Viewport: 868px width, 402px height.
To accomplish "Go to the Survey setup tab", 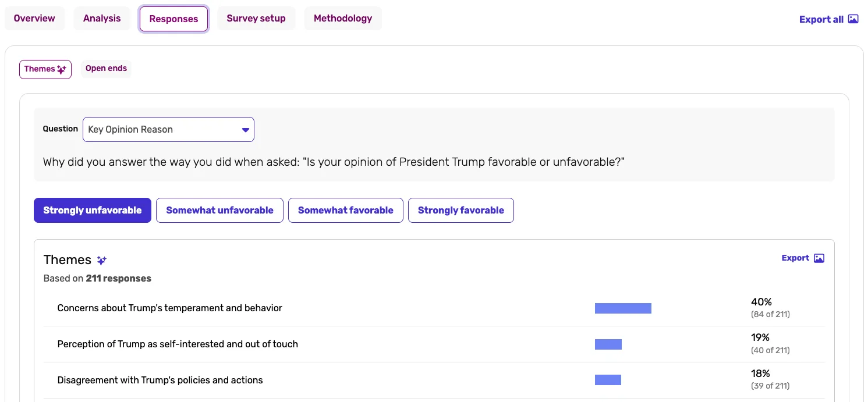I will click(x=256, y=19).
